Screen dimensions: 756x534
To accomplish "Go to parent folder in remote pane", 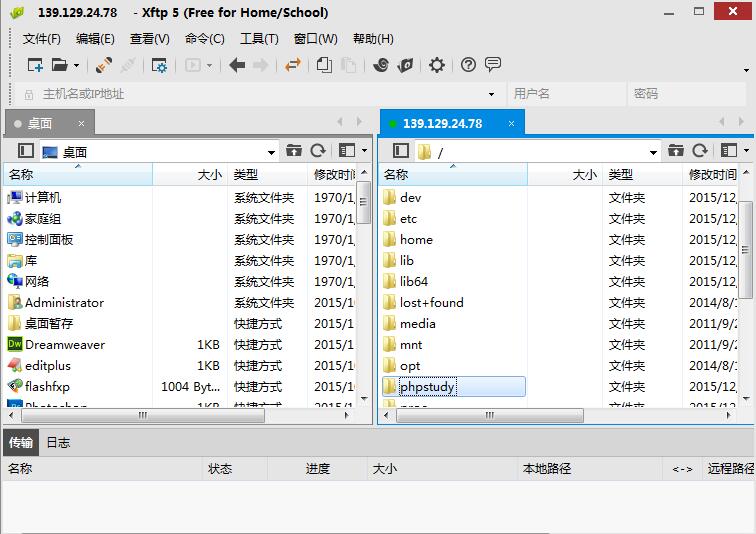I will point(675,151).
